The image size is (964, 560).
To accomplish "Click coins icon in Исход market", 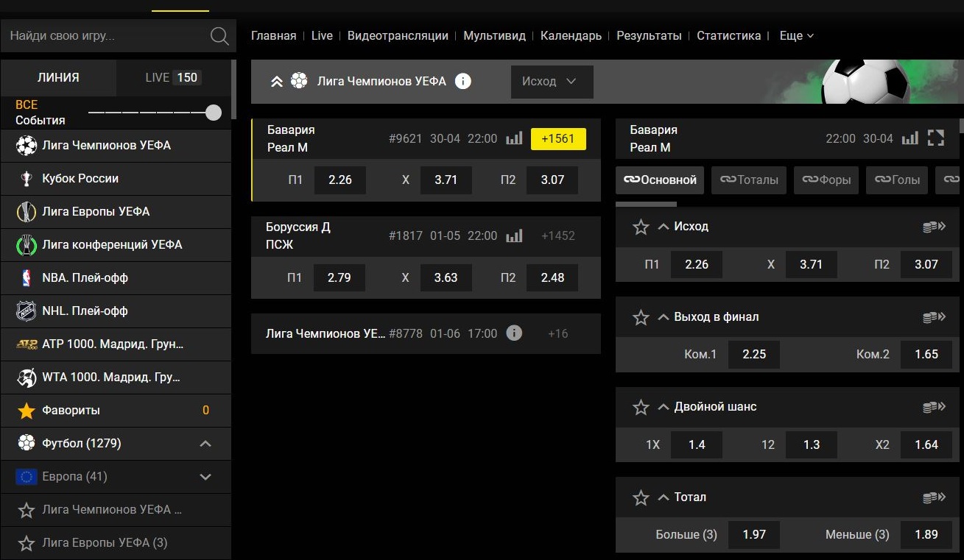I will pyautogui.click(x=934, y=227).
